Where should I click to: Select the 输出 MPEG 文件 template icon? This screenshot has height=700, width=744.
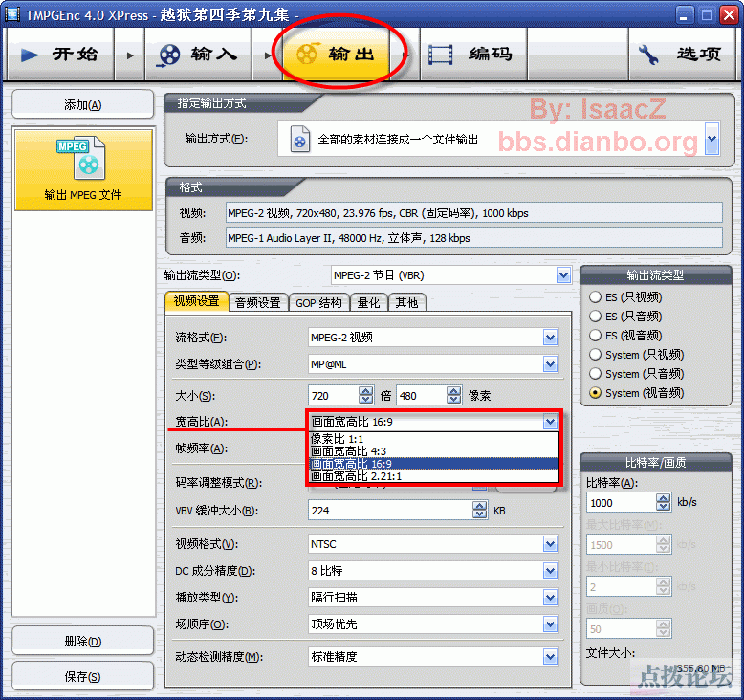(83, 170)
